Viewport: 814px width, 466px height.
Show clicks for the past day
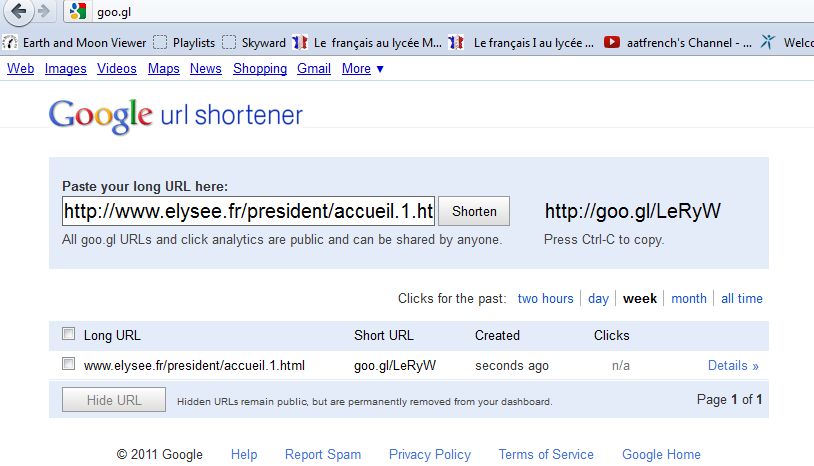pos(598,299)
